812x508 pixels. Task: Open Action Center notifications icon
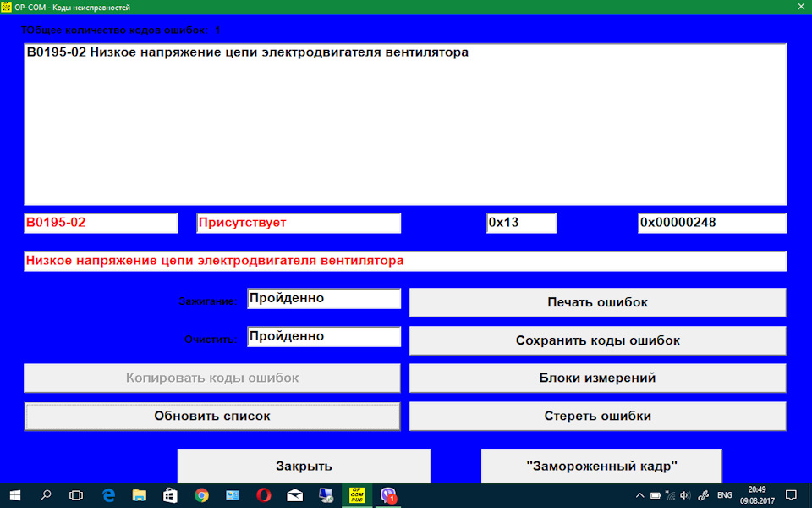pos(792,495)
